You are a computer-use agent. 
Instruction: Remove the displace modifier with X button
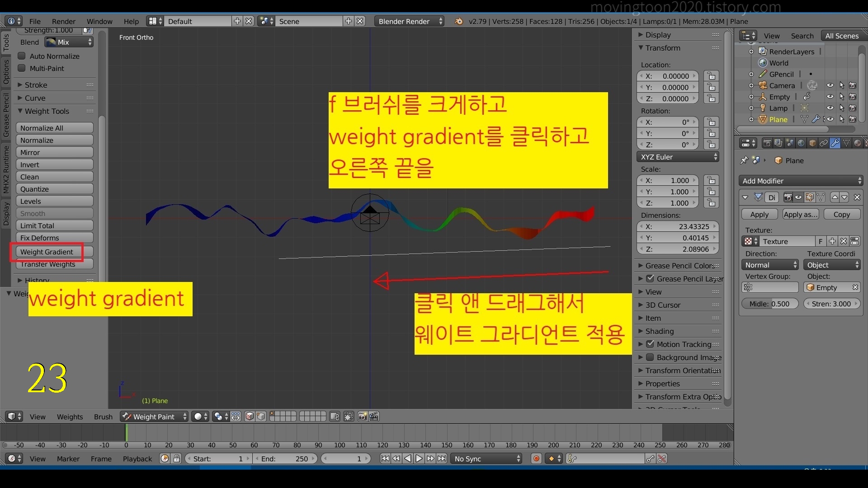857,197
